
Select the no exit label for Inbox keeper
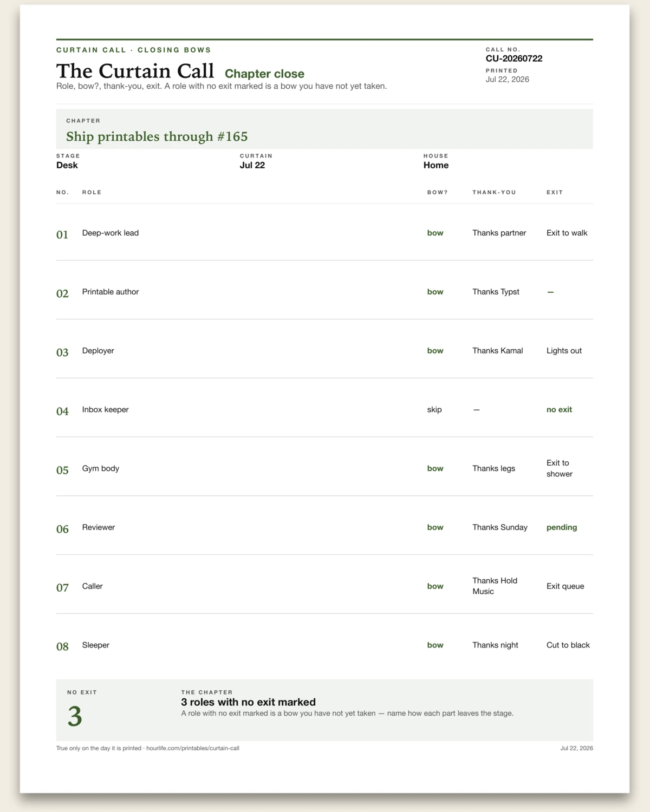coord(559,410)
